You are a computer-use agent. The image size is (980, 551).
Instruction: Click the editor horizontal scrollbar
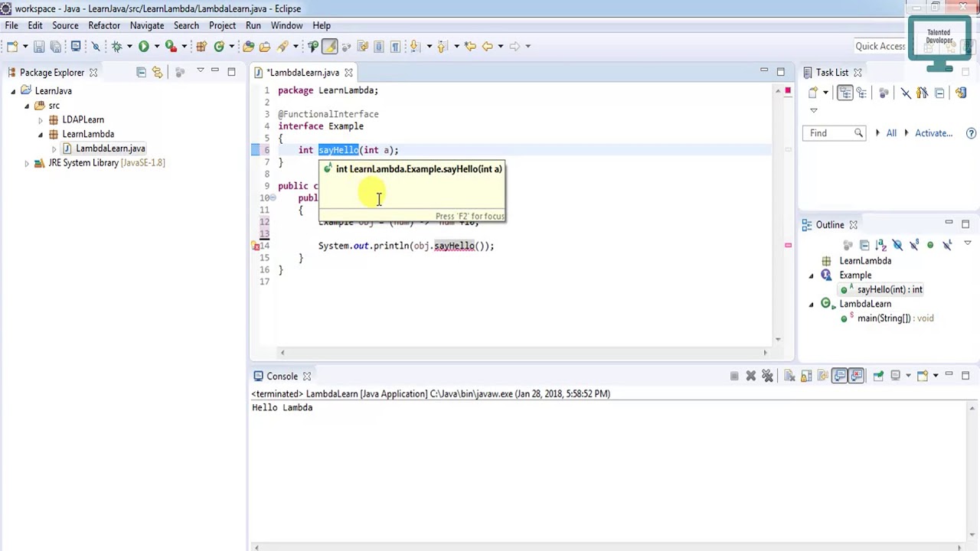[x=524, y=353]
